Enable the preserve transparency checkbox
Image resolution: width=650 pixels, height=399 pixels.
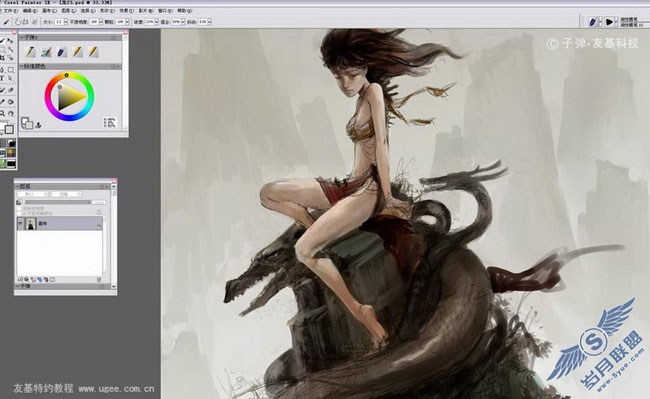pyautogui.click(x=19, y=208)
